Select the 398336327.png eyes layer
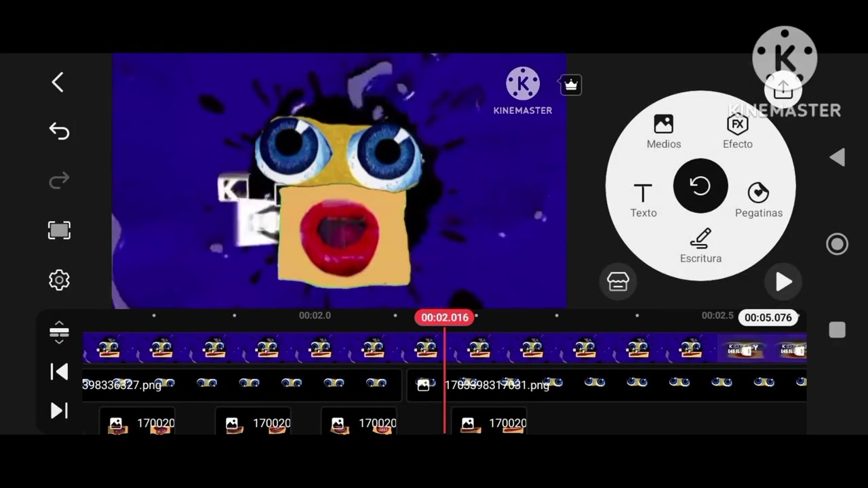 click(242, 384)
